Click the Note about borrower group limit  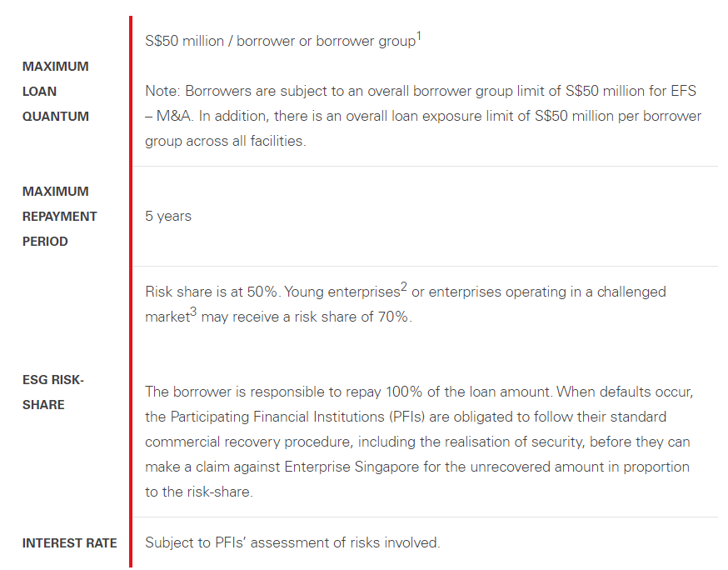point(423,116)
